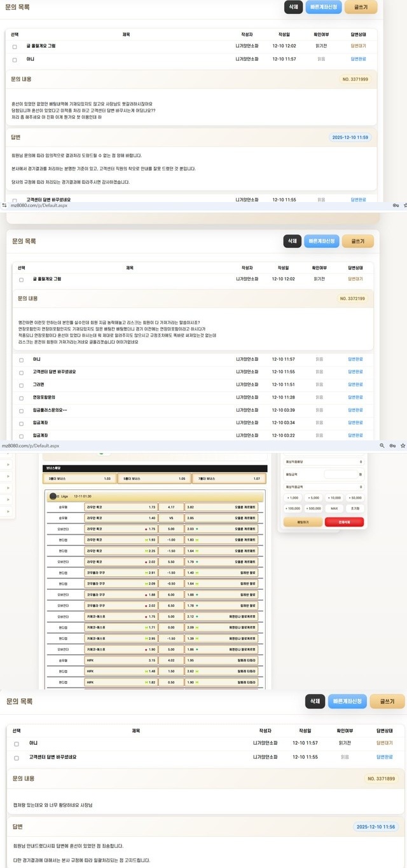Pick odds 2.91 in handicap row
407x868 pixels.
click(121, 573)
